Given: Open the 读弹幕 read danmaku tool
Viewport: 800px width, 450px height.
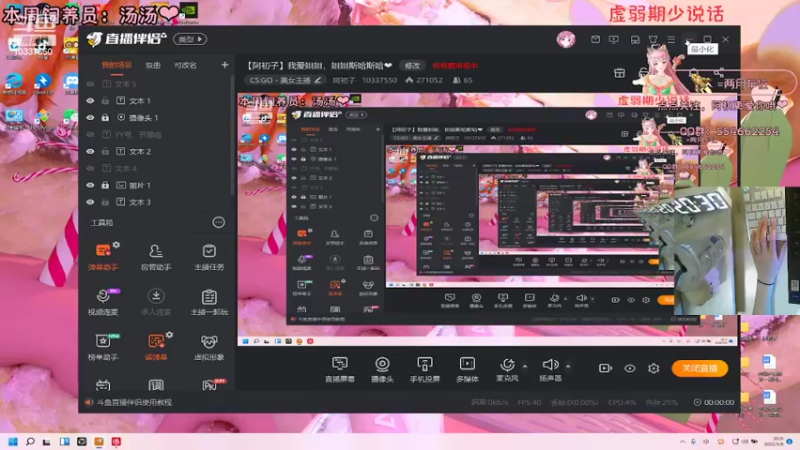Looking at the screenshot, I should [156, 347].
